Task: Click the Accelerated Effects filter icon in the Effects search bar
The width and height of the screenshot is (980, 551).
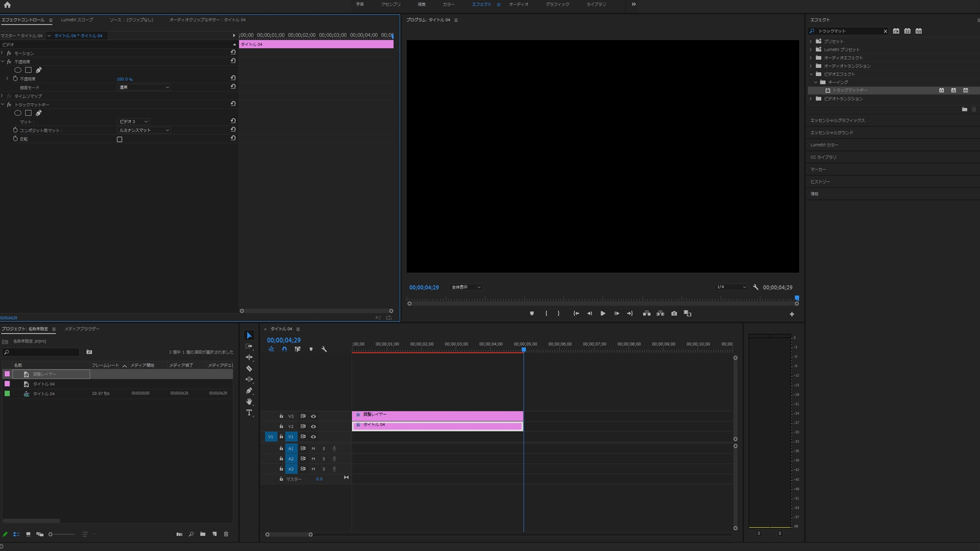Action: [x=896, y=31]
